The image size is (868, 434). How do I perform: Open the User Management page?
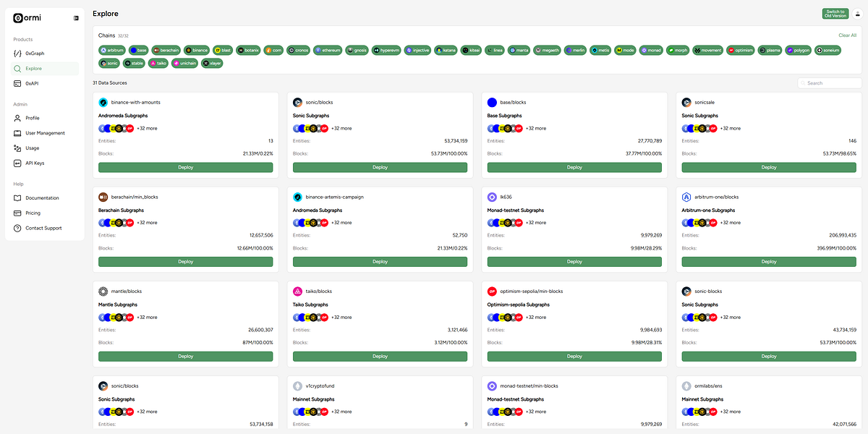click(46, 133)
